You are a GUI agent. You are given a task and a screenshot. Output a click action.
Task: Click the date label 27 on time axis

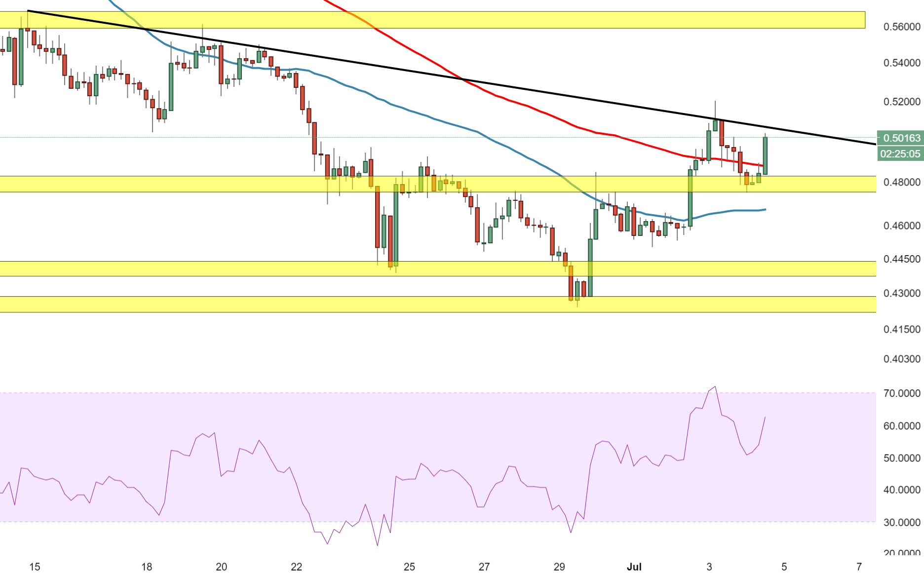click(x=484, y=567)
